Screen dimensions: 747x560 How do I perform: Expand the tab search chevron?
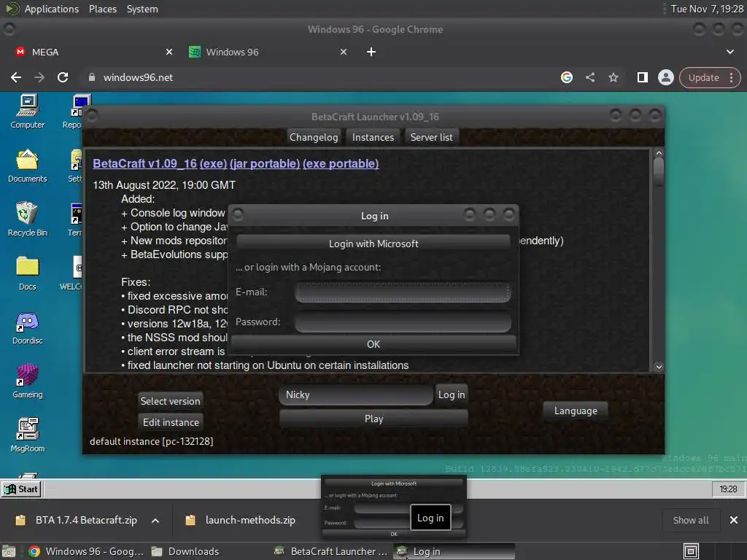[x=730, y=52]
